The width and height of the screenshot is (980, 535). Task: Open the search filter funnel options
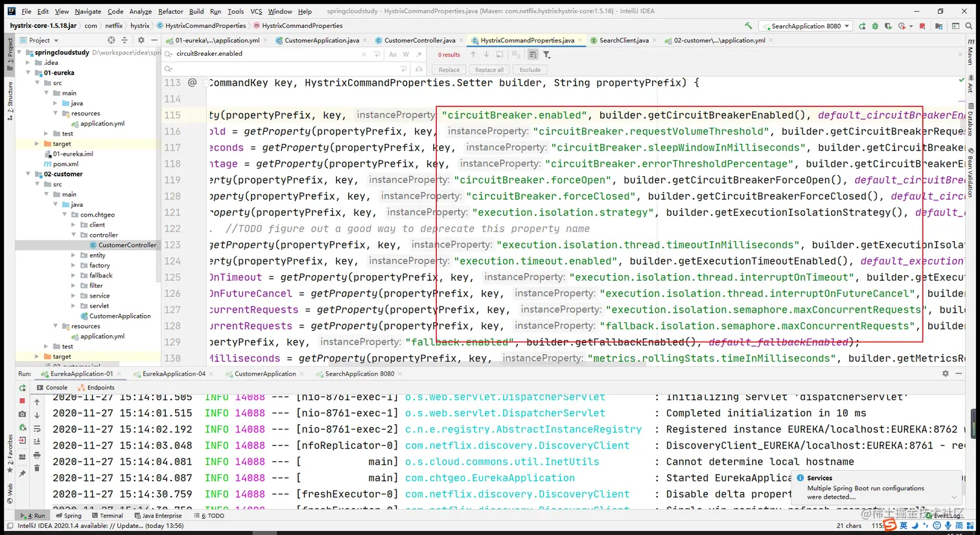coord(547,54)
